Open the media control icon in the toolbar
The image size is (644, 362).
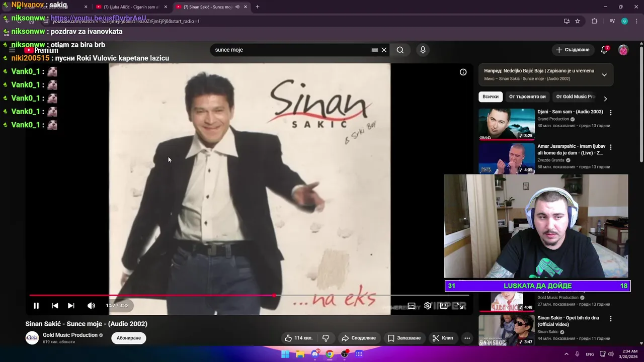[x=612, y=21]
